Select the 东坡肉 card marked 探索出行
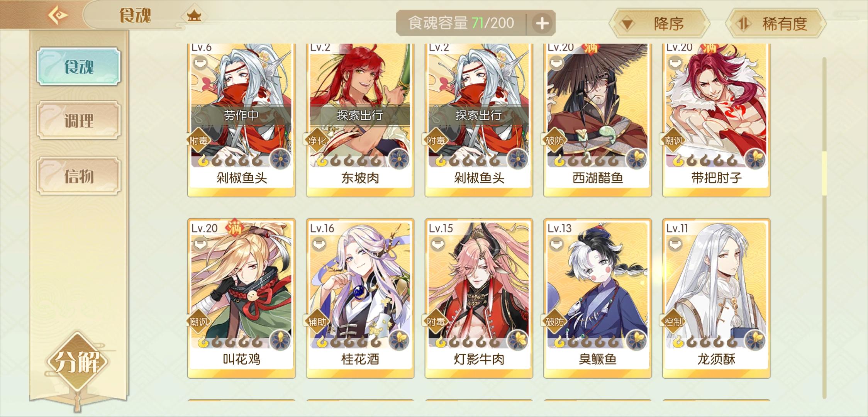The width and height of the screenshot is (868, 417). pos(360,120)
